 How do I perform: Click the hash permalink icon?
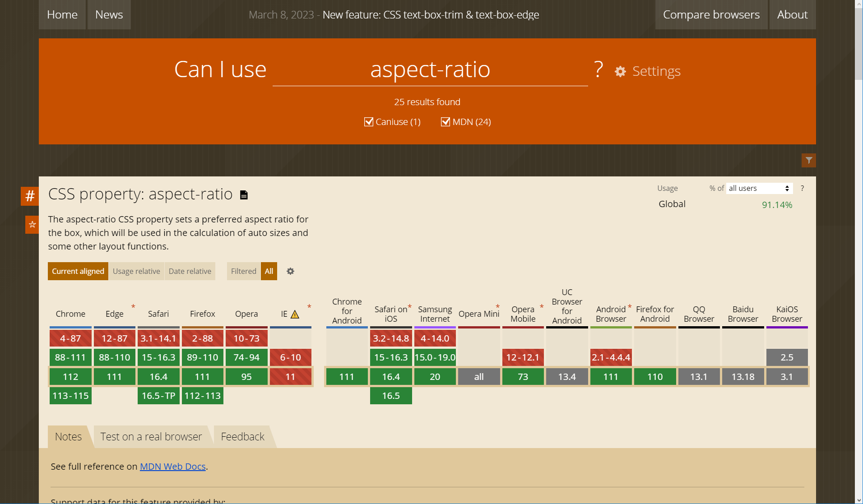[x=30, y=196]
